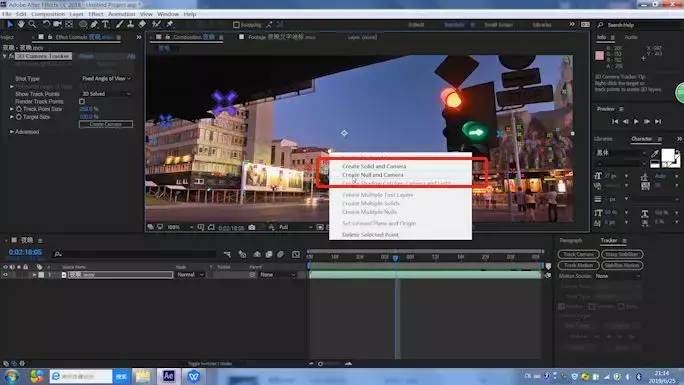
Task: Open After Effects from the taskbar
Action: tap(168, 376)
